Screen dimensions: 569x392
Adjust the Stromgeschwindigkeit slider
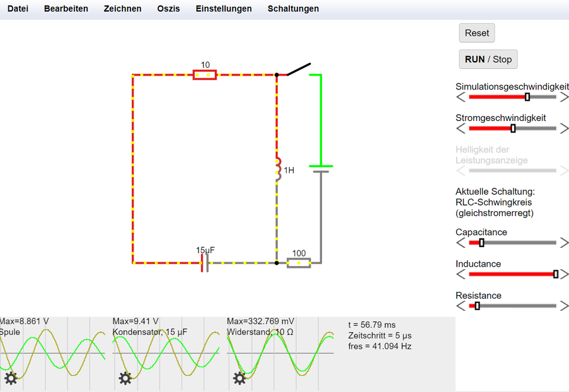pyautogui.click(x=512, y=128)
